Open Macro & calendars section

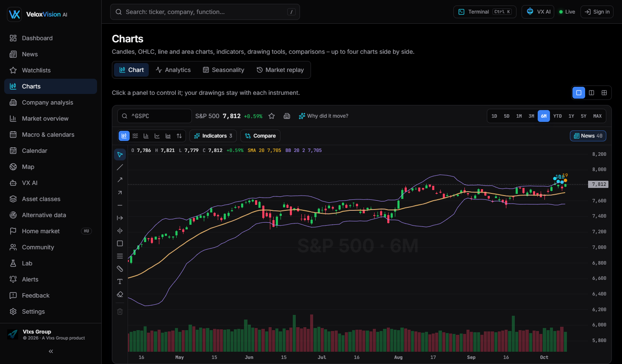coord(50,135)
